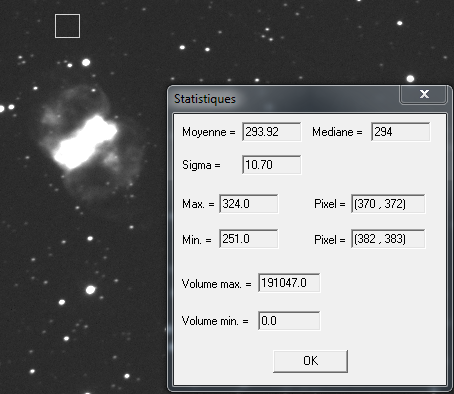This screenshot has height=394, width=454.
Task: Click the "Volume min. =" label
Action: 215,321
